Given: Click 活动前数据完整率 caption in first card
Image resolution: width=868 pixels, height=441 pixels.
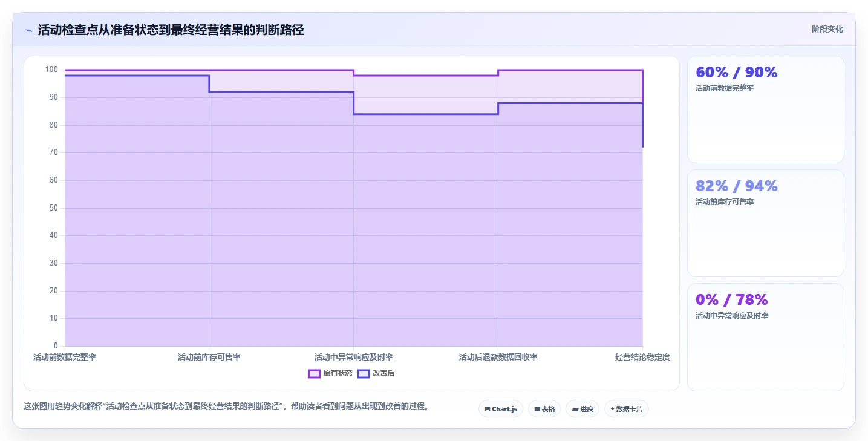Looking at the screenshot, I should [725, 88].
